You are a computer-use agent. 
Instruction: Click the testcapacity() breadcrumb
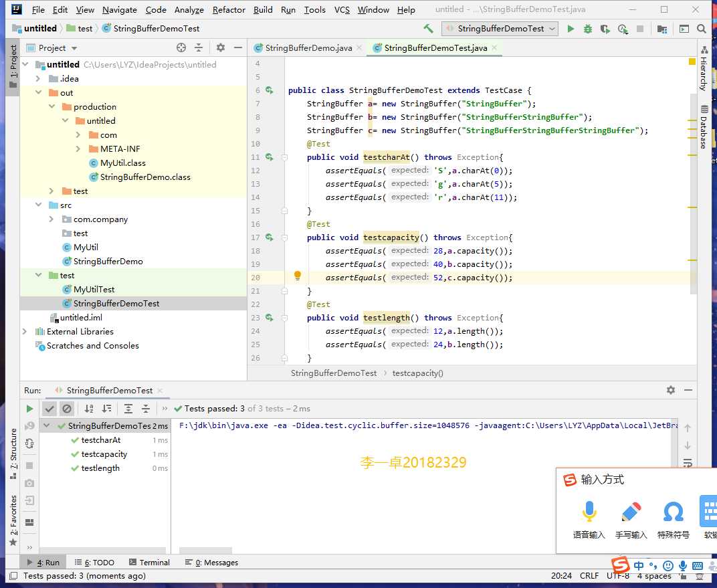418,373
